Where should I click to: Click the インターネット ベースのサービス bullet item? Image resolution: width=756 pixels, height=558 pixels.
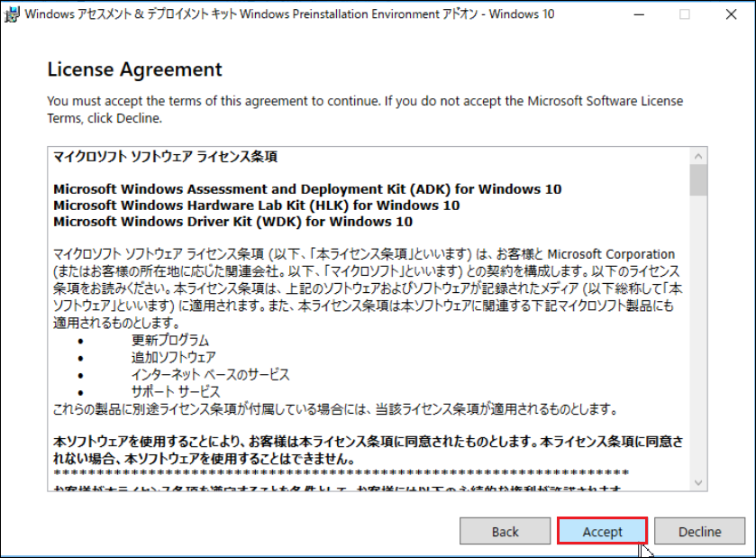click(x=210, y=375)
